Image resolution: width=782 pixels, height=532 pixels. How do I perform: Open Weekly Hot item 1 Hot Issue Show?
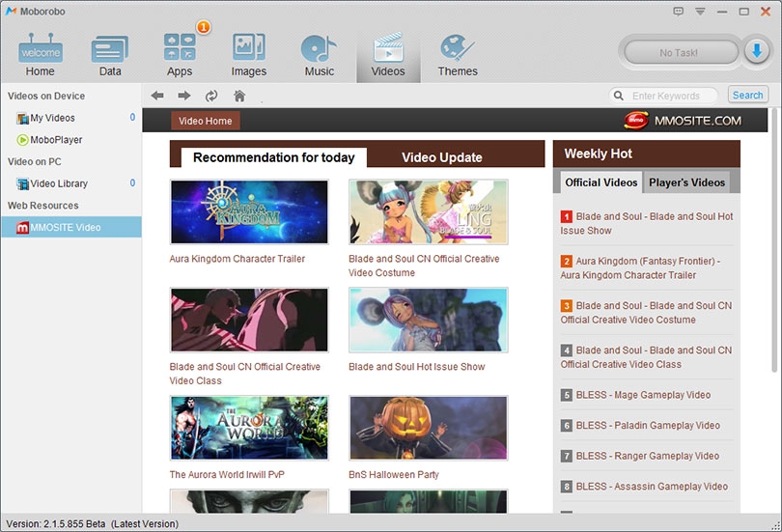pyautogui.click(x=647, y=223)
